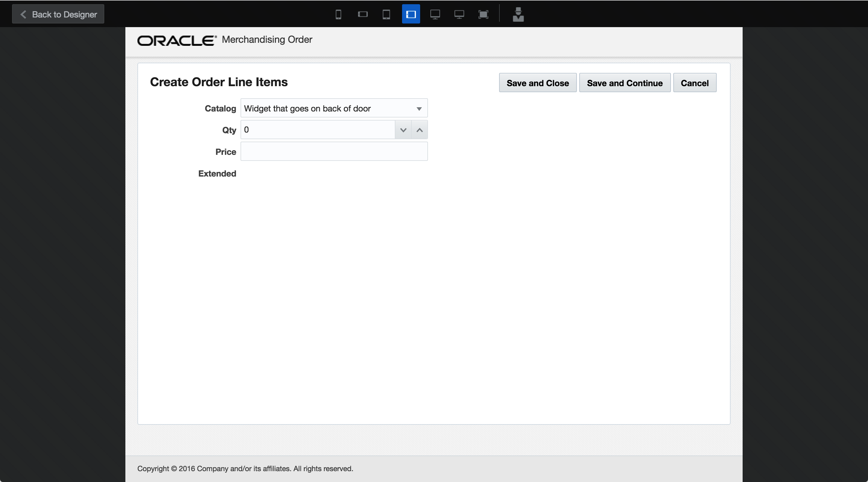Switch to phone portrait preview
868x482 pixels.
(338, 14)
